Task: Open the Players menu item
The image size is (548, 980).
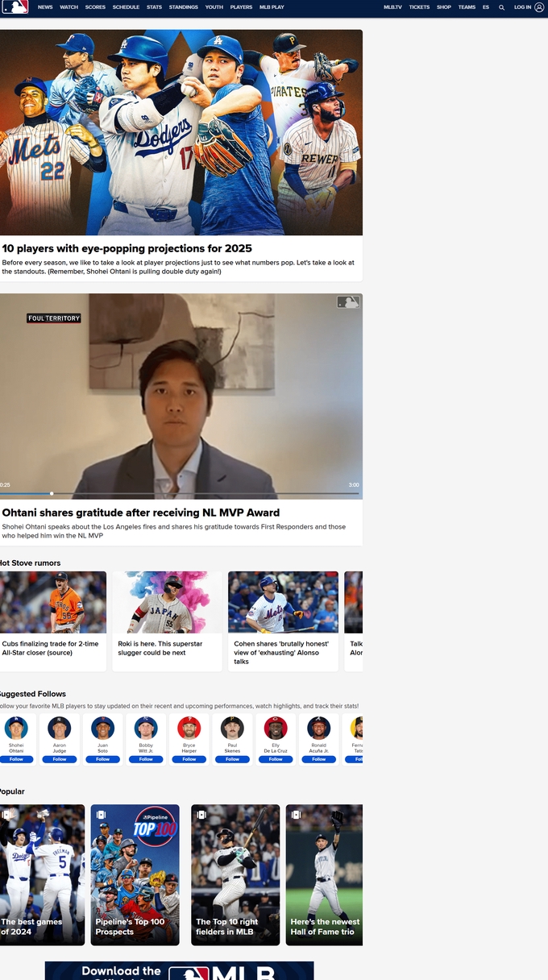Action: click(x=241, y=7)
